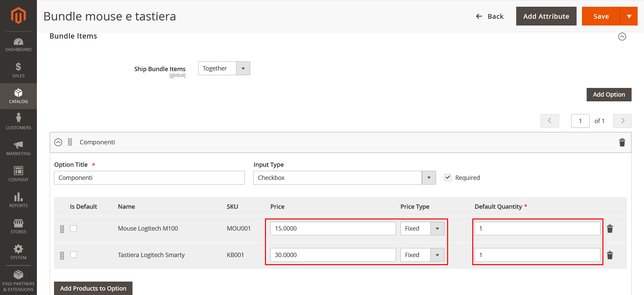Click the Magento logo icon

coord(18,15)
